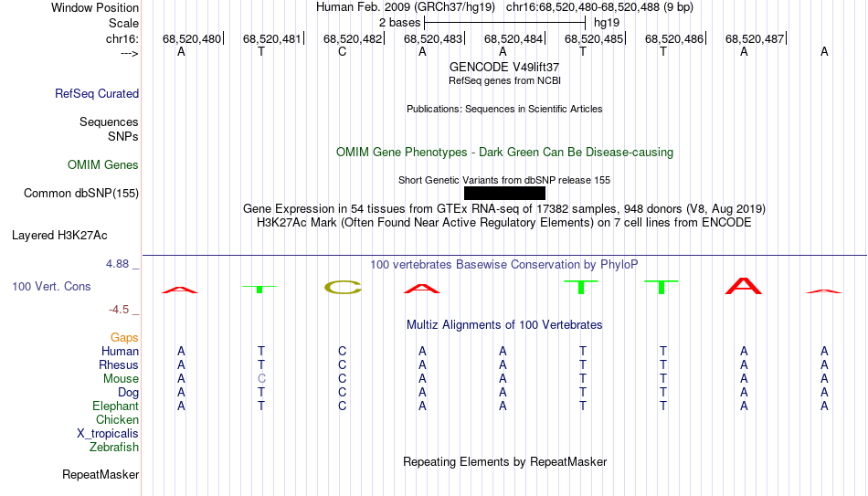Click the RepeatMasker track label
The width and height of the screenshot is (868, 496).
pyautogui.click(x=101, y=474)
